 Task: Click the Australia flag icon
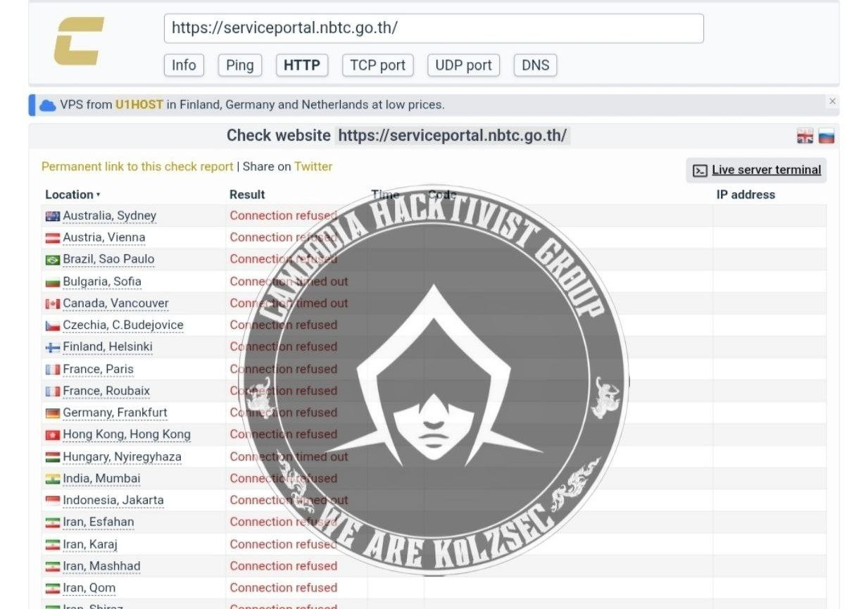pos(53,216)
